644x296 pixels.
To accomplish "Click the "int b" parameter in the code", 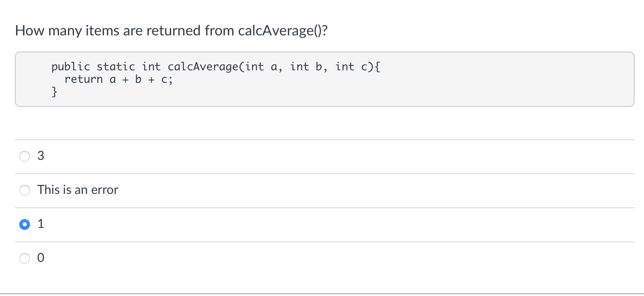I will click(x=306, y=67).
